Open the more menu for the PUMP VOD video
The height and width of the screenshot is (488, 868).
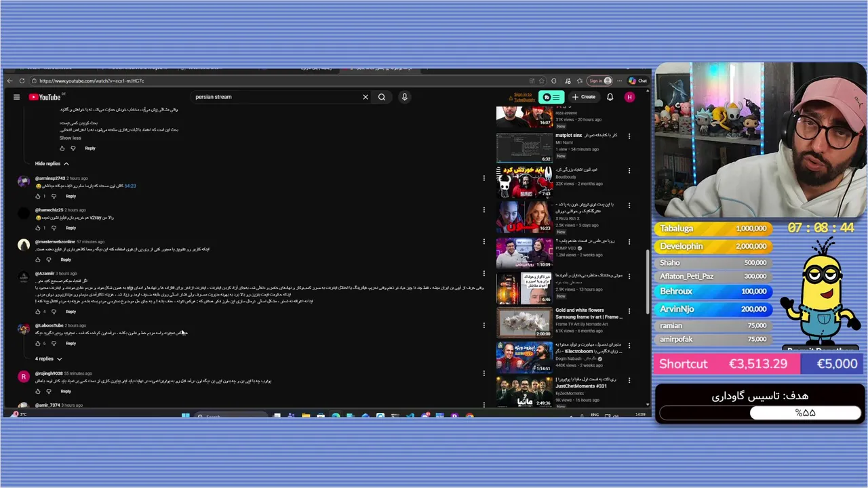pyautogui.click(x=629, y=241)
